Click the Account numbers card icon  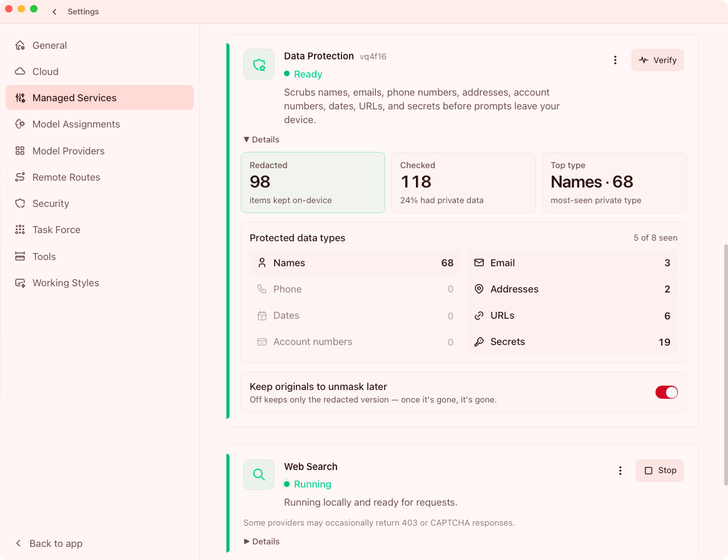click(262, 342)
